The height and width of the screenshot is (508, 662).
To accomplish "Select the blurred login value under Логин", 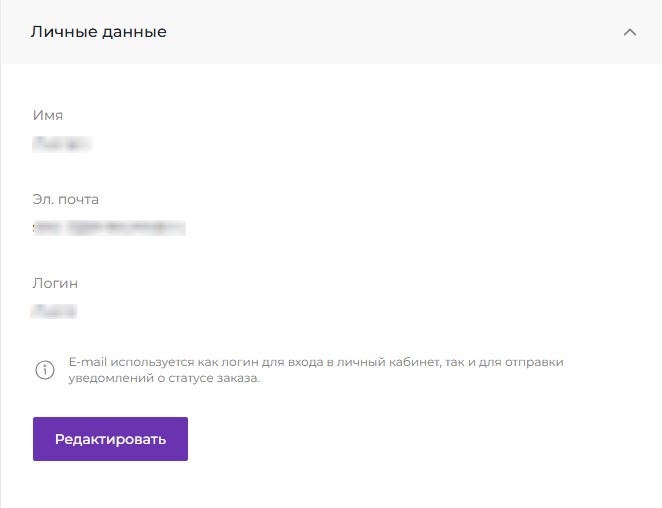I will (55, 312).
